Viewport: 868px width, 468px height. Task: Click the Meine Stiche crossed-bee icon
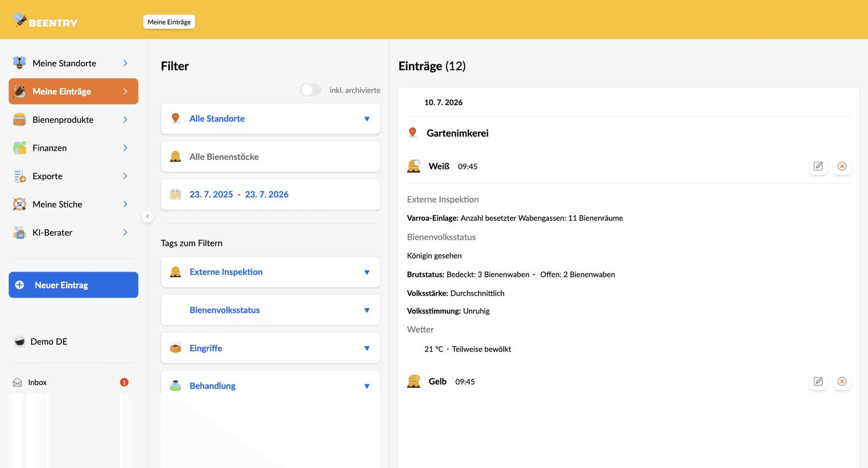(x=19, y=204)
